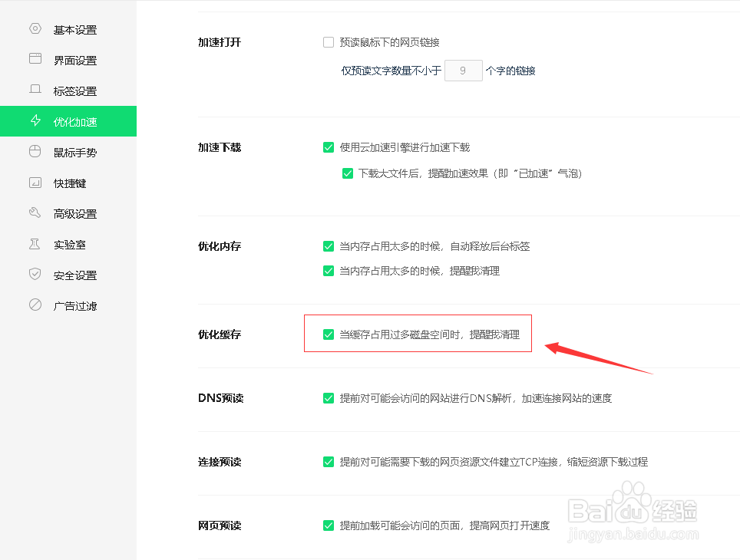Click the text 个字的链接
Image resolution: width=740 pixels, height=560 pixels.
pos(510,71)
